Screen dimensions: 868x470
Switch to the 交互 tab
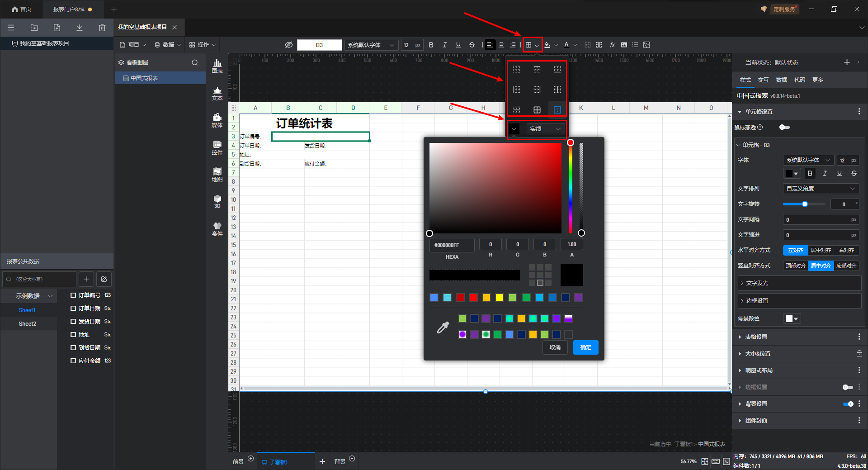pyautogui.click(x=763, y=80)
